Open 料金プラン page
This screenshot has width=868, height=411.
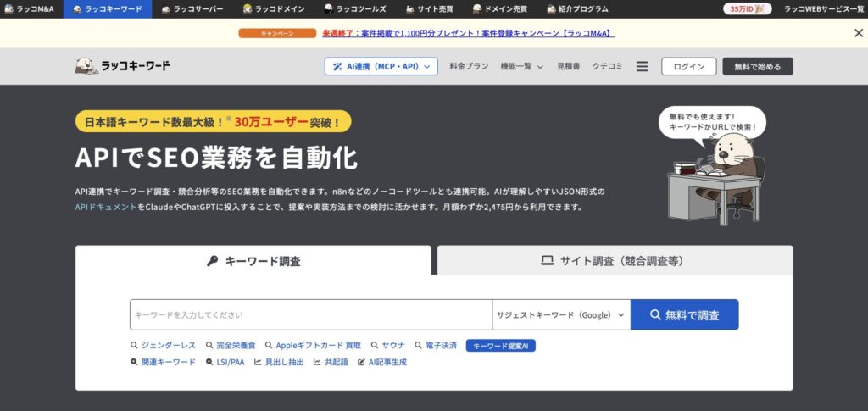[469, 66]
